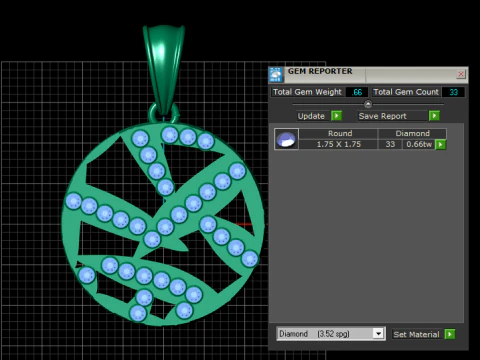The height and width of the screenshot is (360, 480).
Task: Click the green arrow next to Save Report
Action: (x=434, y=116)
